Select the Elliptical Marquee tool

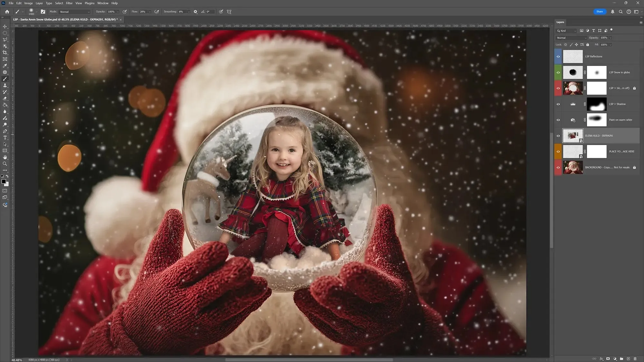point(5,33)
